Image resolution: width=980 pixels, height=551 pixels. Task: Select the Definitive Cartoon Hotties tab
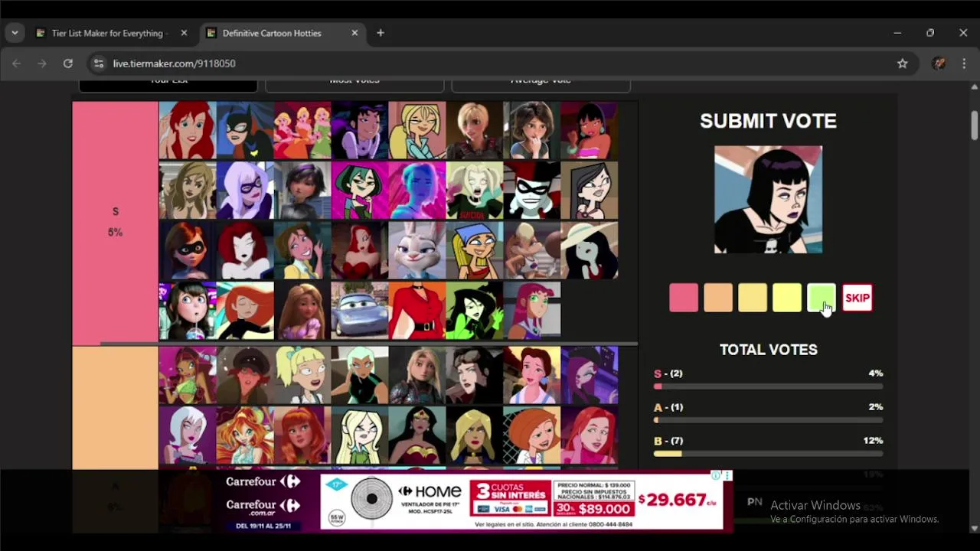pos(283,33)
